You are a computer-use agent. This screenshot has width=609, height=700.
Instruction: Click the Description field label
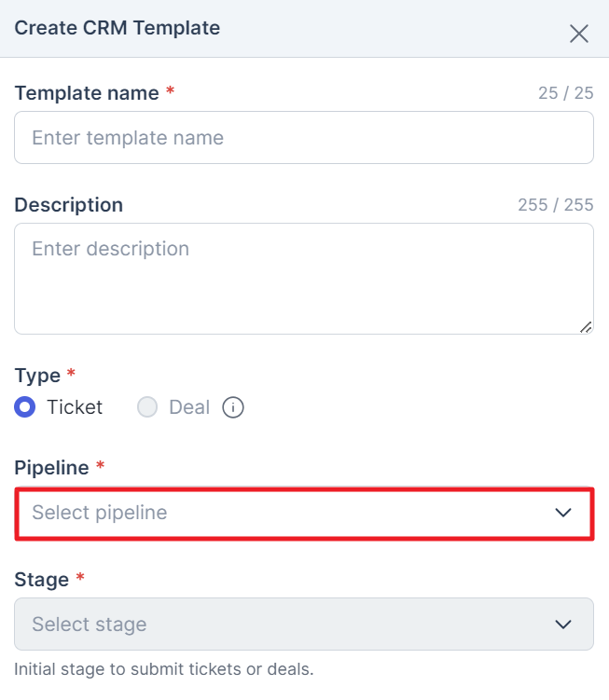click(x=68, y=205)
